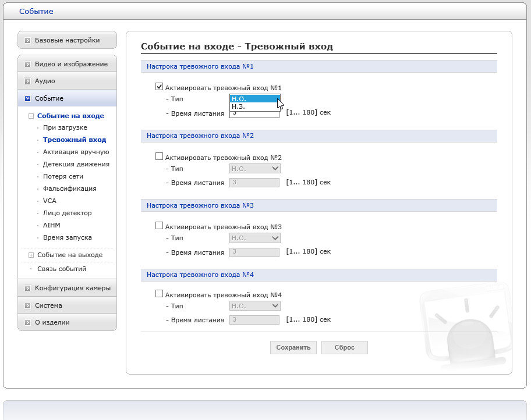Enable Активировать тревожный вход №2 checkbox

point(159,156)
